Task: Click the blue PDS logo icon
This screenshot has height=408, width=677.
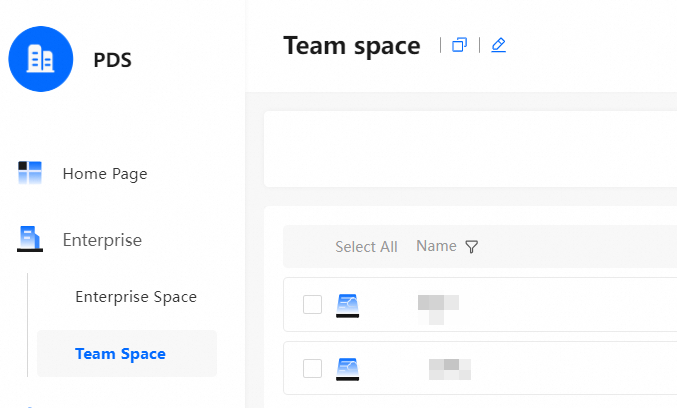Action: [41, 59]
